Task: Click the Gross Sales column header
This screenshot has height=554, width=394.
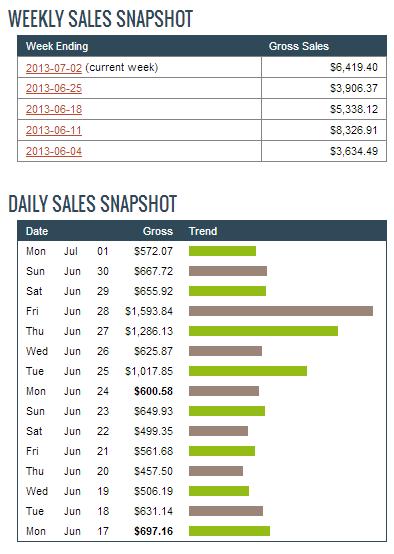Action: pyautogui.click(x=299, y=46)
